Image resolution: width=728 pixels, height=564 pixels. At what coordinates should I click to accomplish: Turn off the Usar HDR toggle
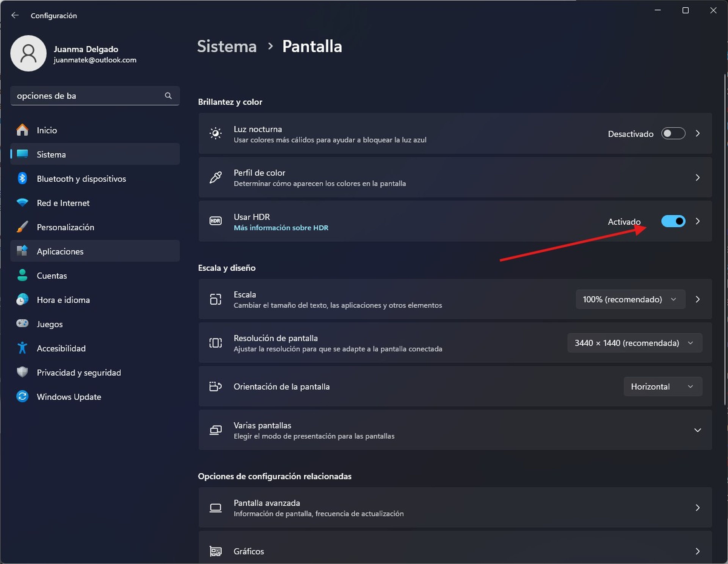pyautogui.click(x=673, y=221)
